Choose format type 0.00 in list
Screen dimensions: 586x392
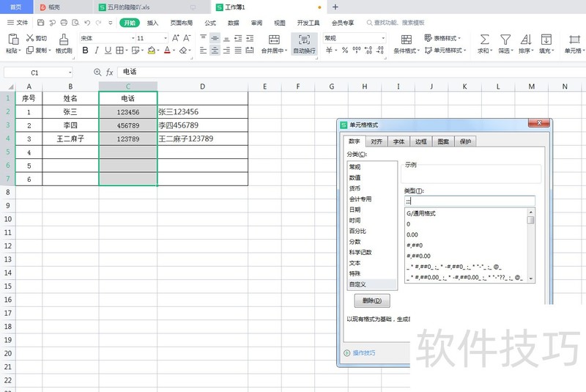coord(466,234)
